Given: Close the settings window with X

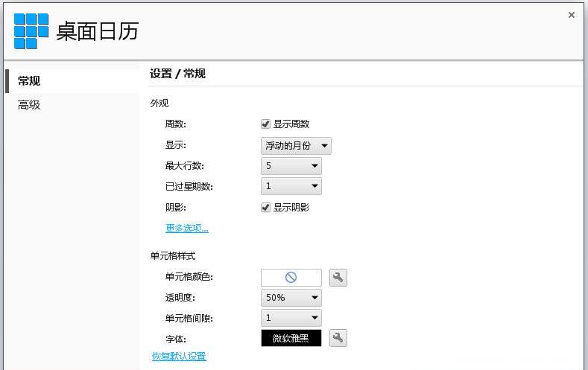Looking at the screenshot, I should pos(572,15).
